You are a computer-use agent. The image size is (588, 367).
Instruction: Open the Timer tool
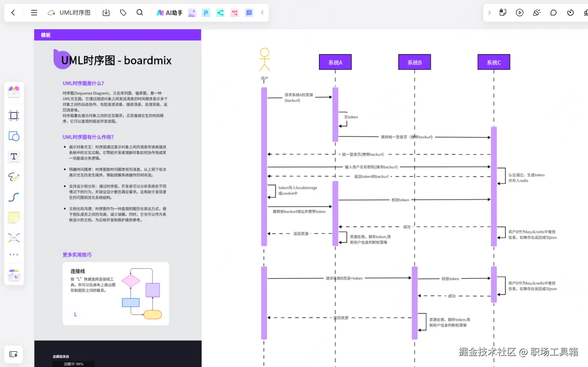pos(570,12)
